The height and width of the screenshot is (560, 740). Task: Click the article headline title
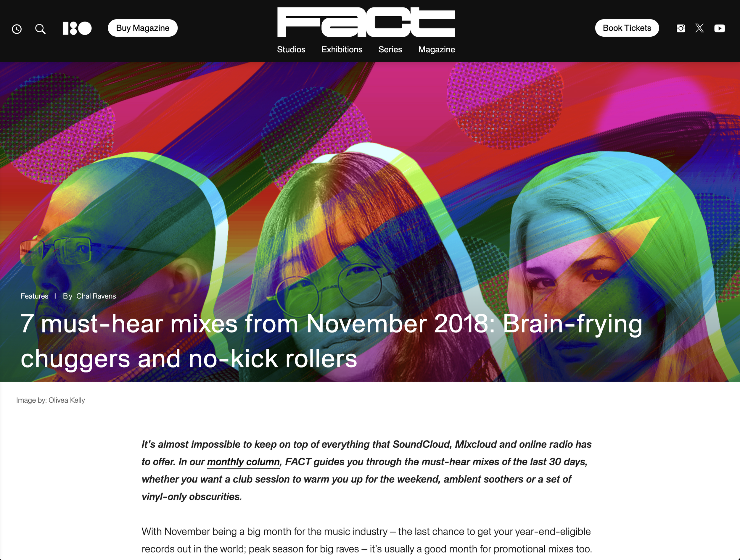tap(332, 341)
